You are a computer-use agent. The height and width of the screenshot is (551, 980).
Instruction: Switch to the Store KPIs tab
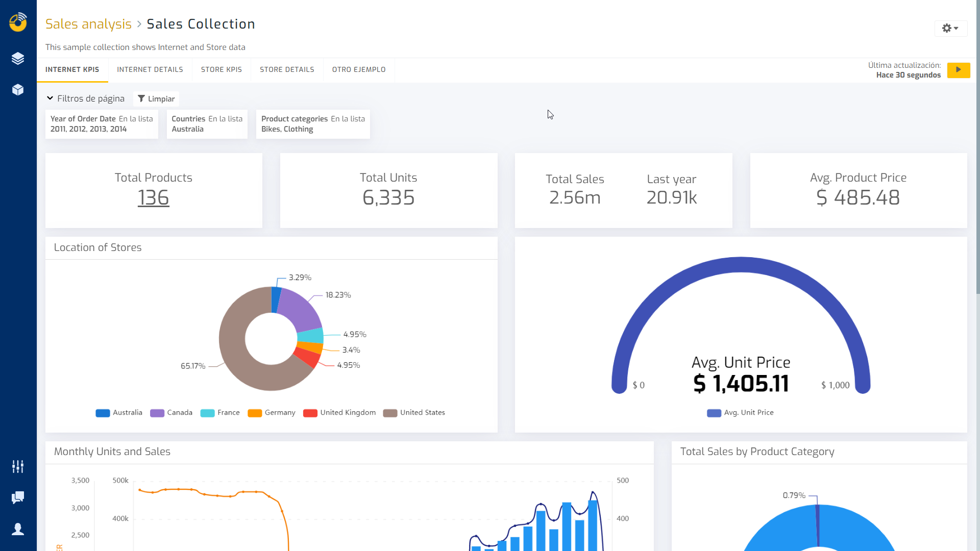tap(222, 70)
